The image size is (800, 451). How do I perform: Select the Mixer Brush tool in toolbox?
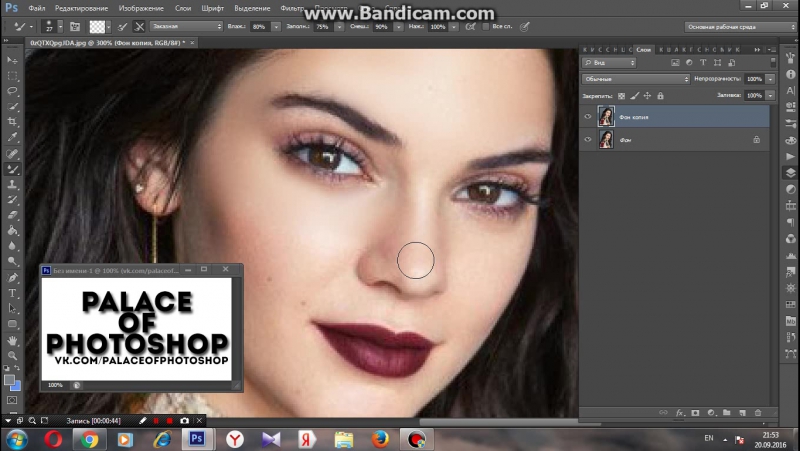tap(12, 169)
